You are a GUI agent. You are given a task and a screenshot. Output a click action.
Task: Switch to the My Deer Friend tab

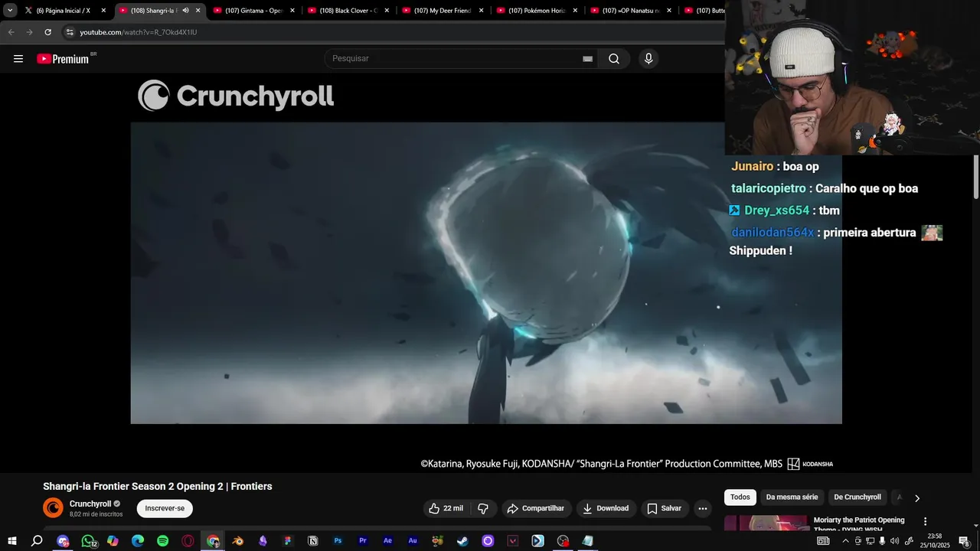click(x=443, y=11)
